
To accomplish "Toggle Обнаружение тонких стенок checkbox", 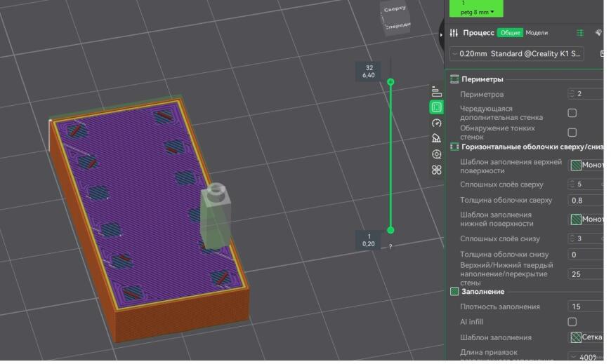I will click(572, 133).
